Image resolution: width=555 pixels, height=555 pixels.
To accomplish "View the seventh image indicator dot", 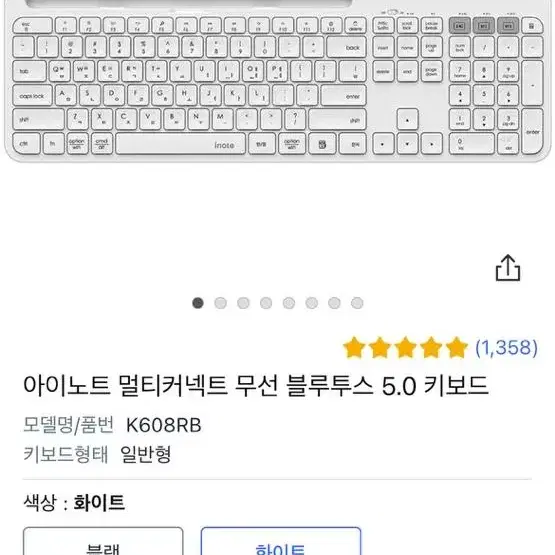I will [334, 303].
